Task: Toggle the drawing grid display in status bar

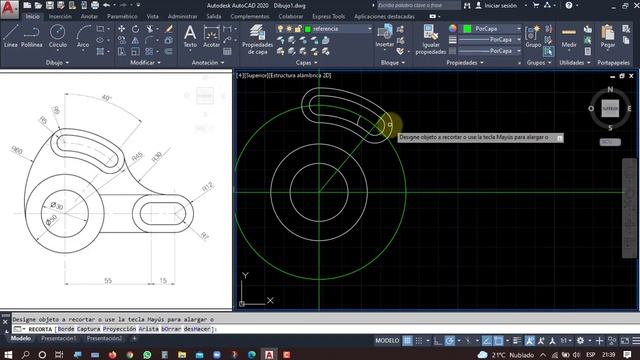Action: click(x=407, y=341)
